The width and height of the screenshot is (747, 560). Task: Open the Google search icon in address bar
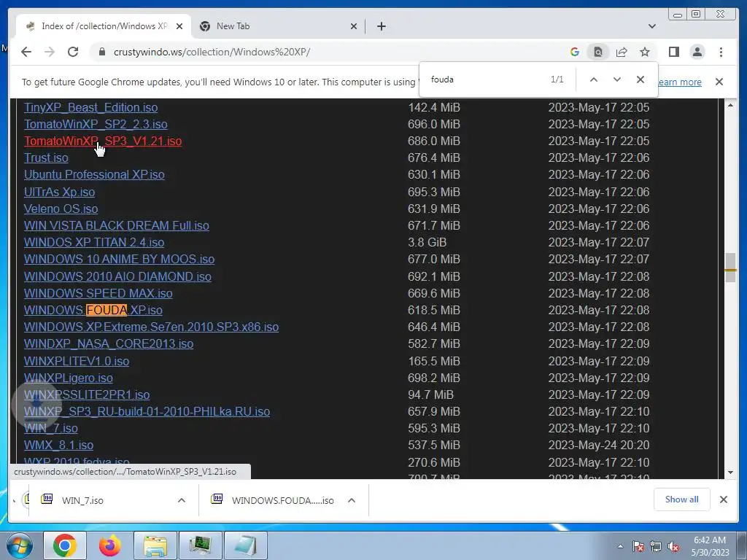pyautogui.click(x=575, y=52)
